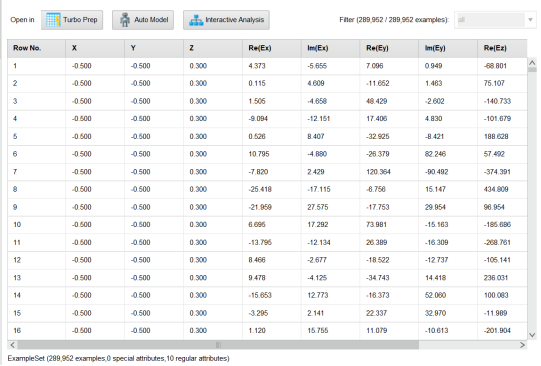The image size is (541, 366).
Task: Click the Re(Ey) column header
Action: coord(389,48)
